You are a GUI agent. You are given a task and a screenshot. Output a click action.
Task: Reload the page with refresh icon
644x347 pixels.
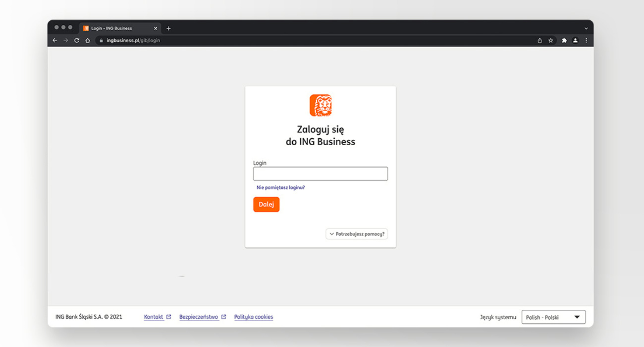point(77,41)
